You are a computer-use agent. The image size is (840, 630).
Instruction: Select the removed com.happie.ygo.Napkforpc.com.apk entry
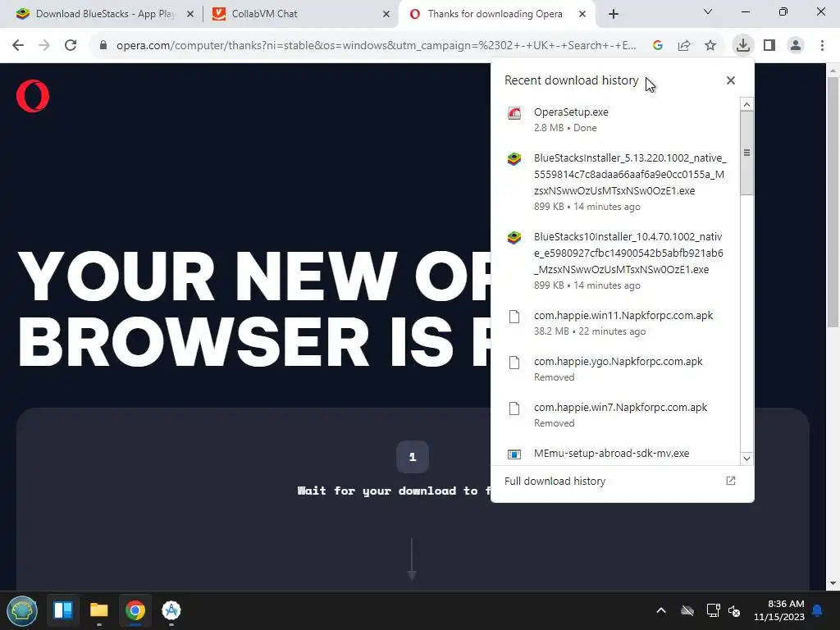(x=615, y=369)
